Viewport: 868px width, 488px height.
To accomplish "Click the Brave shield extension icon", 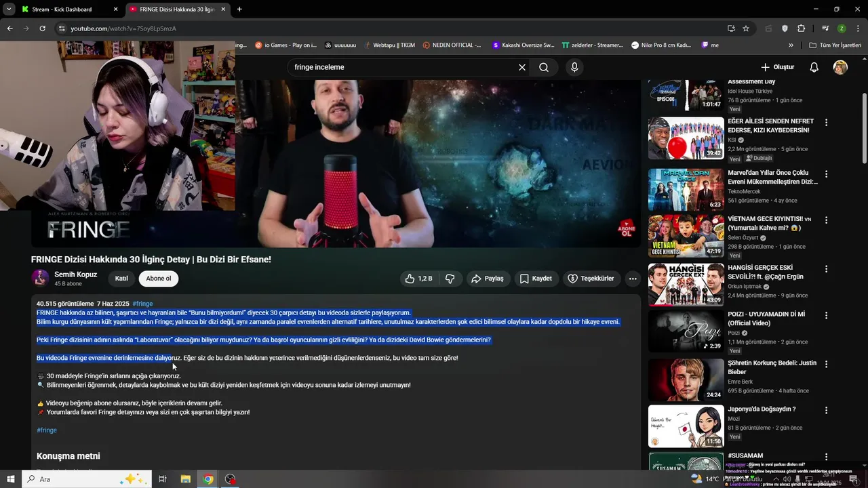I will point(785,28).
